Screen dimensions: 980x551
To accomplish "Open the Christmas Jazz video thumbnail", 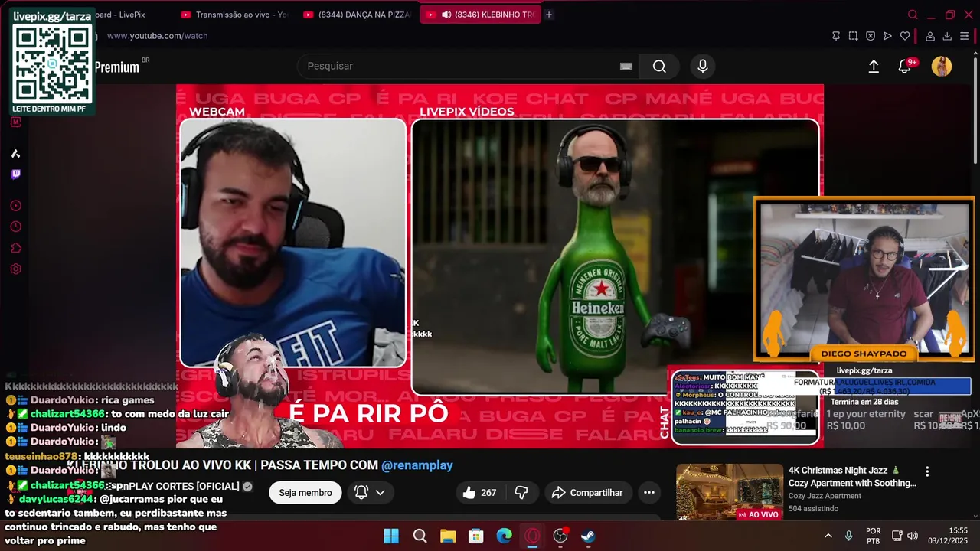I will pyautogui.click(x=730, y=492).
